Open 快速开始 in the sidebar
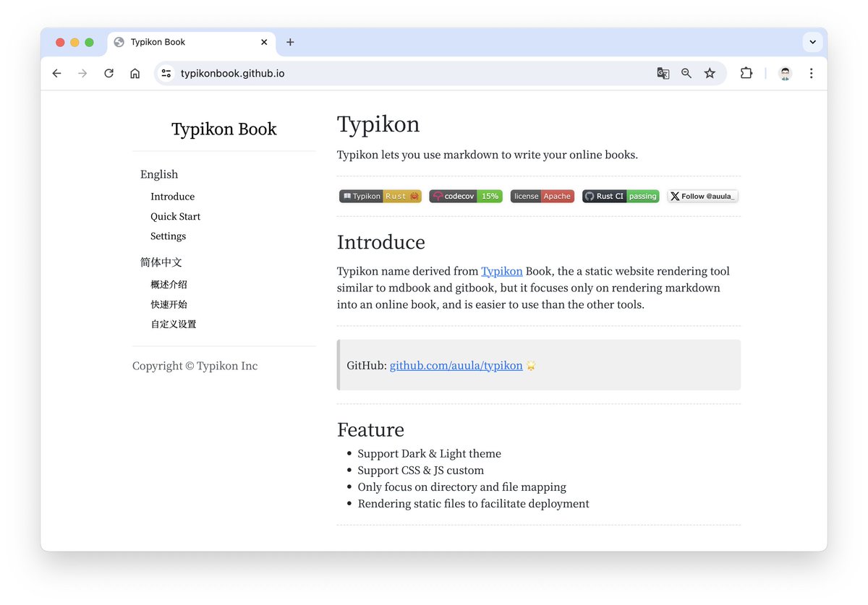Viewport: 868px width, 605px height. click(x=169, y=304)
